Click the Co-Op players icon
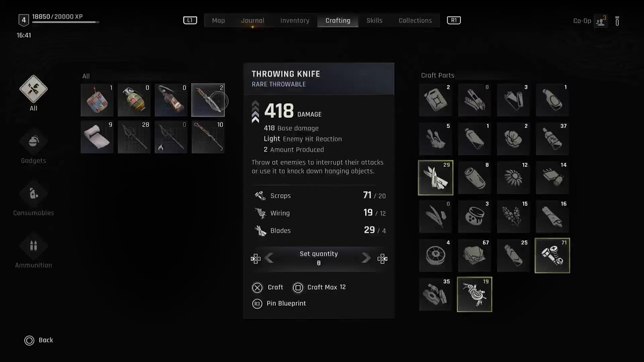This screenshot has width=644, height=362. tap(601, 21)
